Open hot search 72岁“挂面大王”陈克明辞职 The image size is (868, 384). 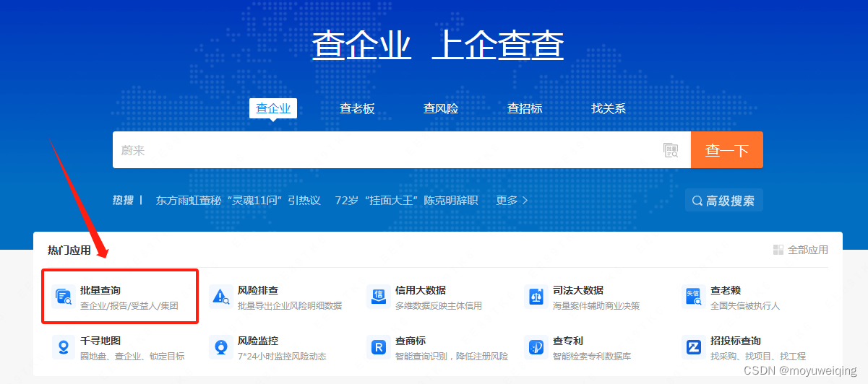click(x=407, y=200)
